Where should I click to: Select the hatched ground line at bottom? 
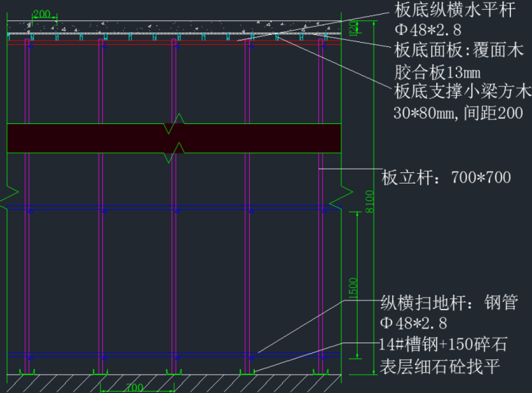tap(175, 382)
